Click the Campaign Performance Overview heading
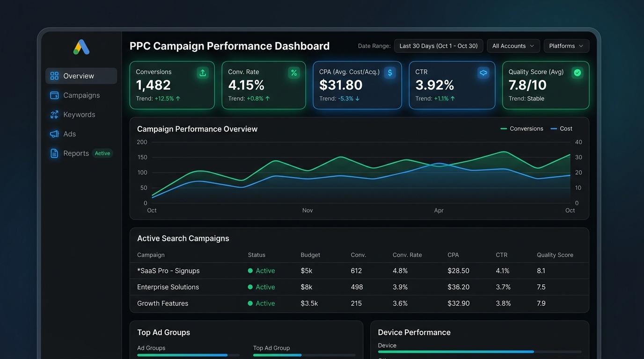 click(198, 129)
